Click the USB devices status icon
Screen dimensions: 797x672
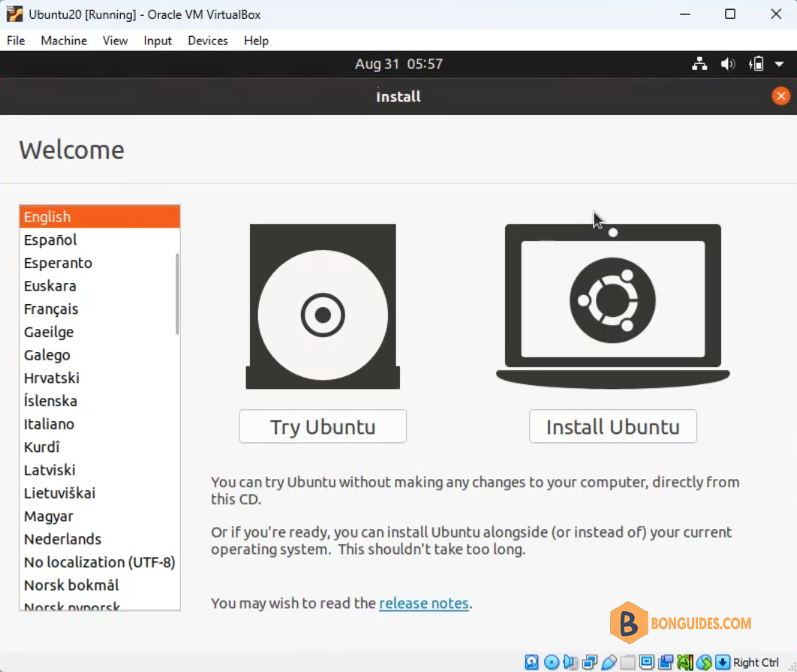pyautogui.click(x=609, y=661)
